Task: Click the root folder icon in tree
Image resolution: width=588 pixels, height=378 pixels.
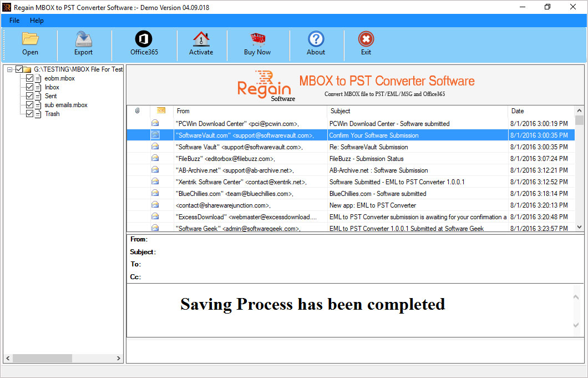Action: coord(27,69)
